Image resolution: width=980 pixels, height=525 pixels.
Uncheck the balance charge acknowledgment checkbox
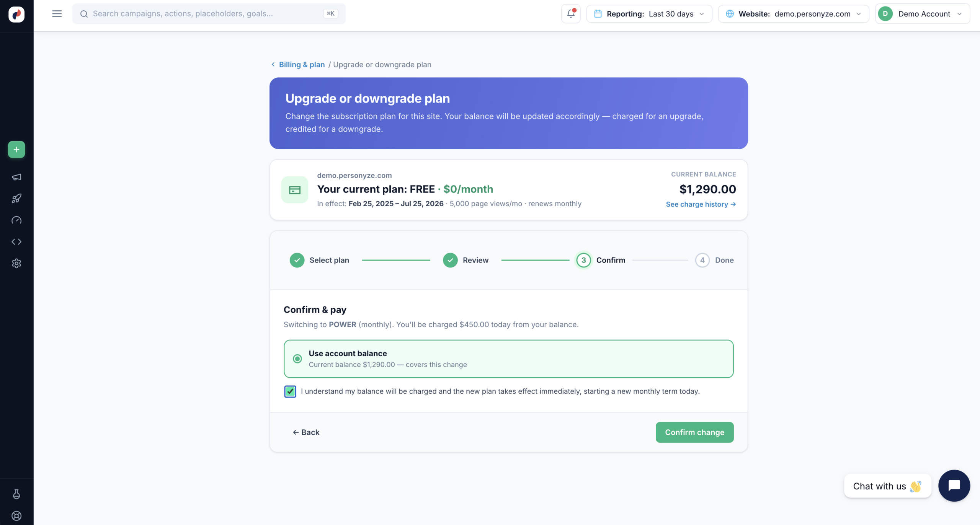click(x=290, y=391)
